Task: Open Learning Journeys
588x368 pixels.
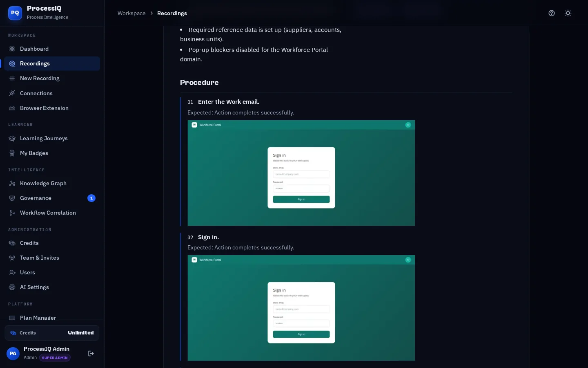Action: pyautogui.click(x=52, y=139)
